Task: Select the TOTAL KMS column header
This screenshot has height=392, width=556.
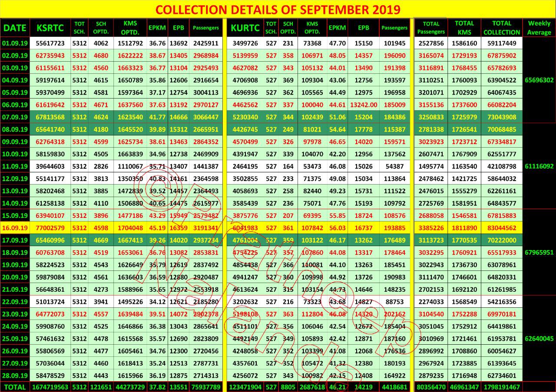Action: point(464,28)
